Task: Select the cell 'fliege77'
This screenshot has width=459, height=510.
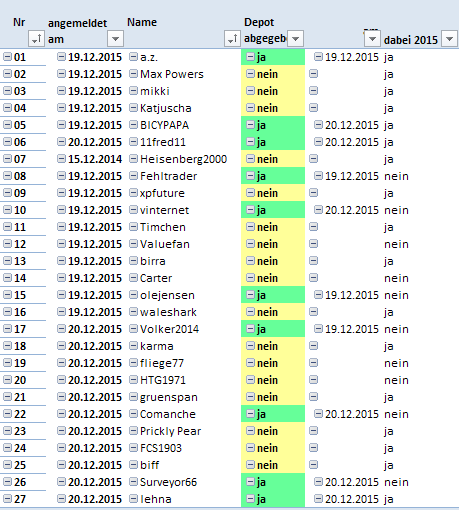Action: 162,363
